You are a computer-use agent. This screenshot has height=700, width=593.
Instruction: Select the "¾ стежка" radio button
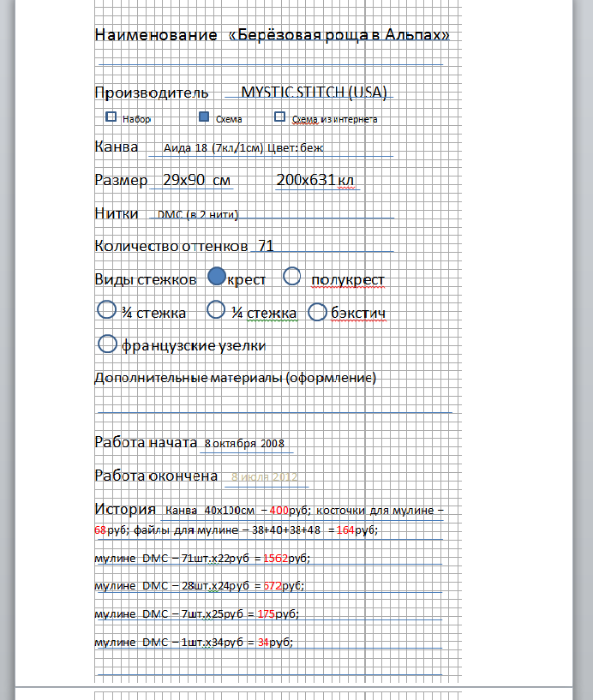click(x=107, y=309)
